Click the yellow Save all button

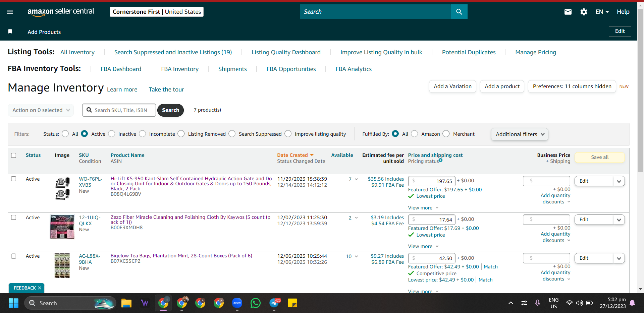[600, 157]
